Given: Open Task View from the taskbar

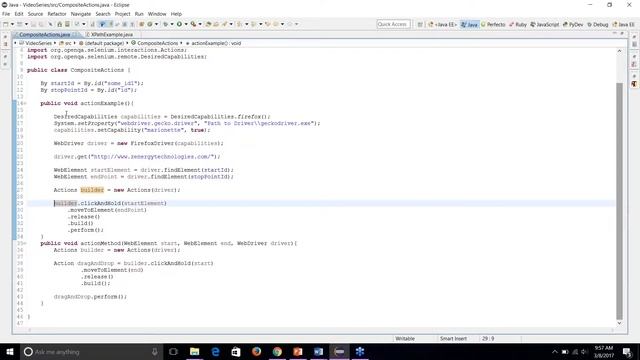Looking at the screenshot, I should point(173,351).
